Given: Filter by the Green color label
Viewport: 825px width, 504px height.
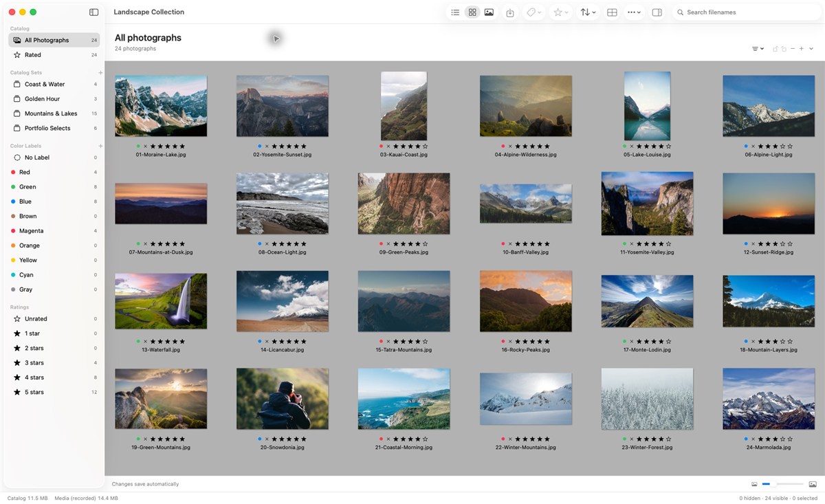Looking at the screenshot, I should tap(54, 187).
